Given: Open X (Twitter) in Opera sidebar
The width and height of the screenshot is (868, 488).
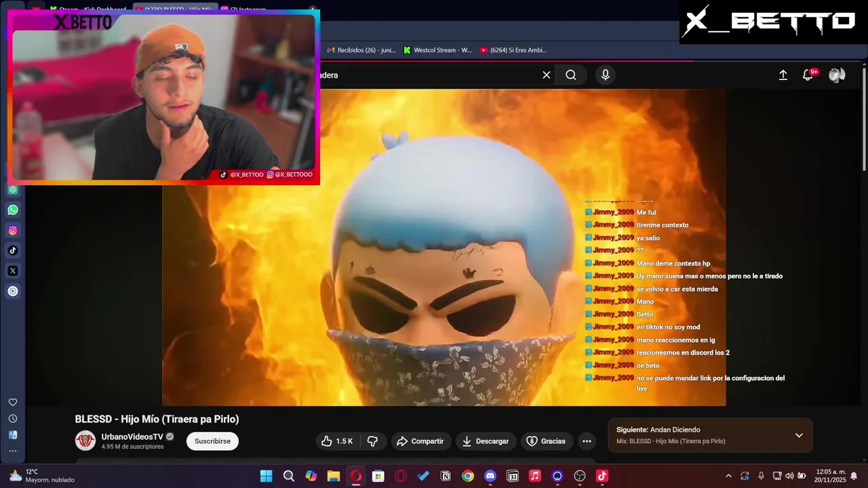Looking at the screenshot, I should [13, 271].
